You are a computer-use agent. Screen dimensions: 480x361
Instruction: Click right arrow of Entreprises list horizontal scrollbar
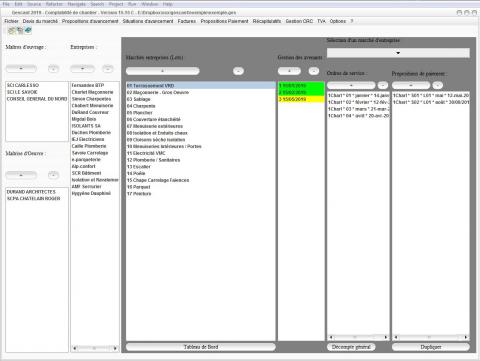[115, 348]
